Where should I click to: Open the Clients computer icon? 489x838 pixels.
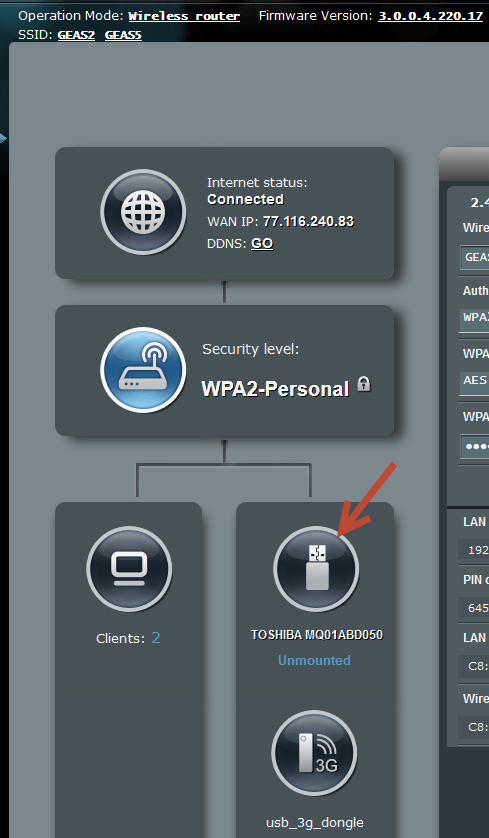coord(129,569)
